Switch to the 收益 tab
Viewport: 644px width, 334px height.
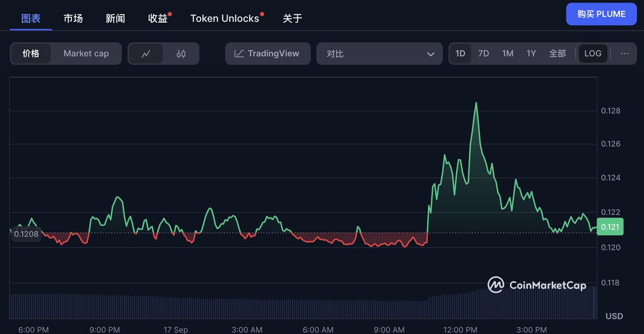point(158,18)
